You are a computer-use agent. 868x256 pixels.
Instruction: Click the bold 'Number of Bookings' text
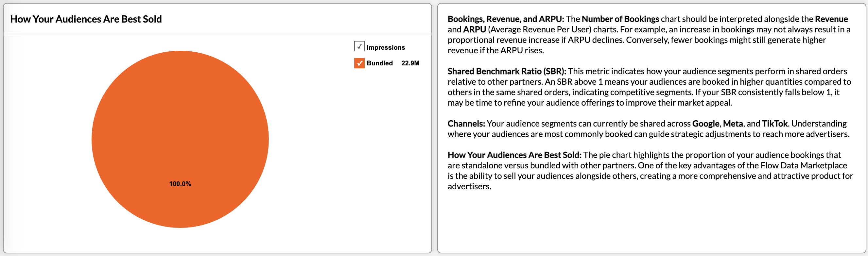click(620, 19)
